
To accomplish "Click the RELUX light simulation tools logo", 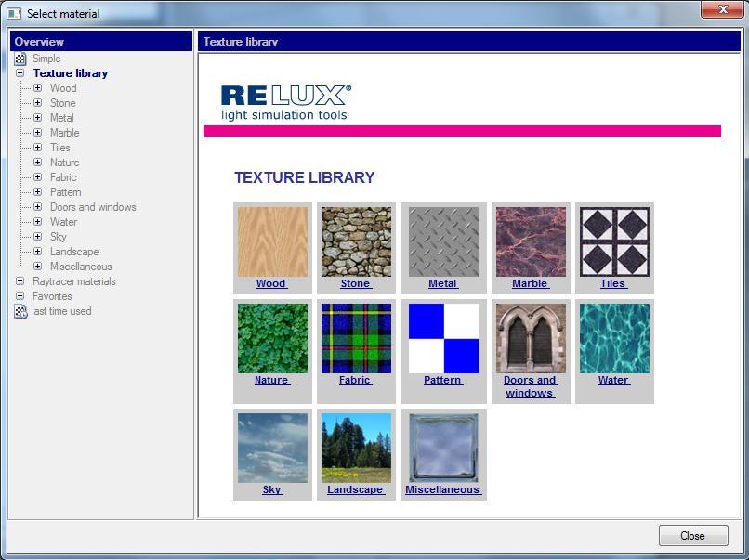I will (286, 103).
